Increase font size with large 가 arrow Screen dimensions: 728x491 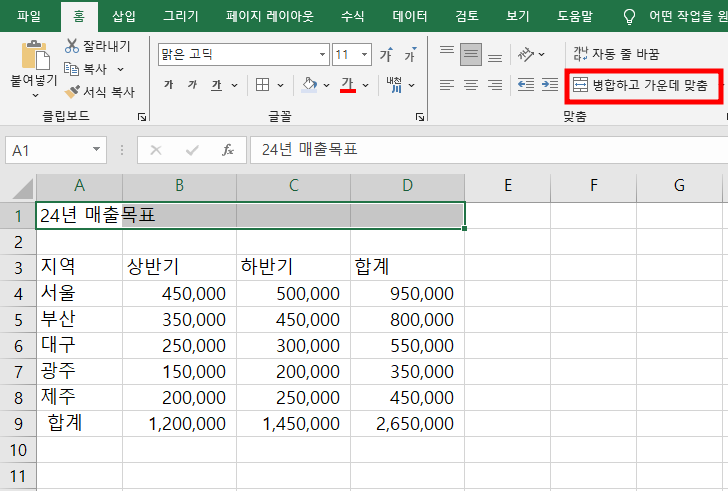click(x=386, y=55)
